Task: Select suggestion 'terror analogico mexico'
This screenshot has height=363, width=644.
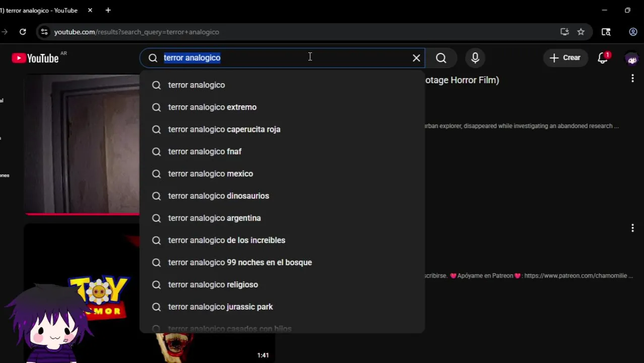Action: [x=282, y=173]
